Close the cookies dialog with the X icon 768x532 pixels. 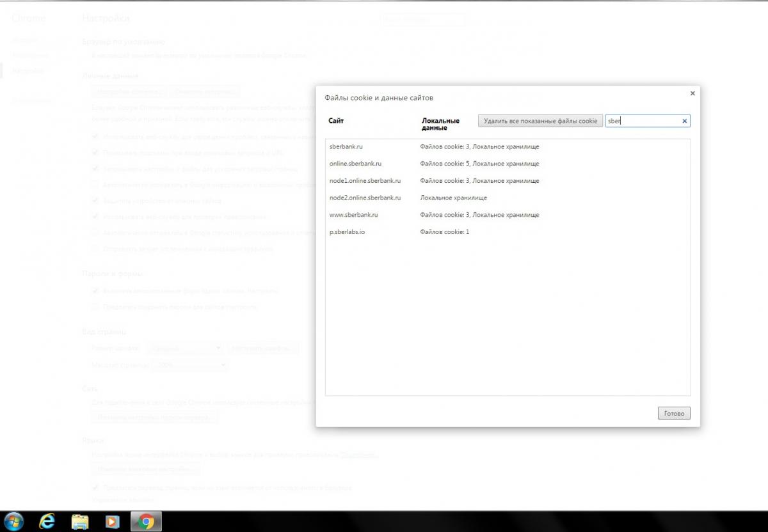point(692,93)
